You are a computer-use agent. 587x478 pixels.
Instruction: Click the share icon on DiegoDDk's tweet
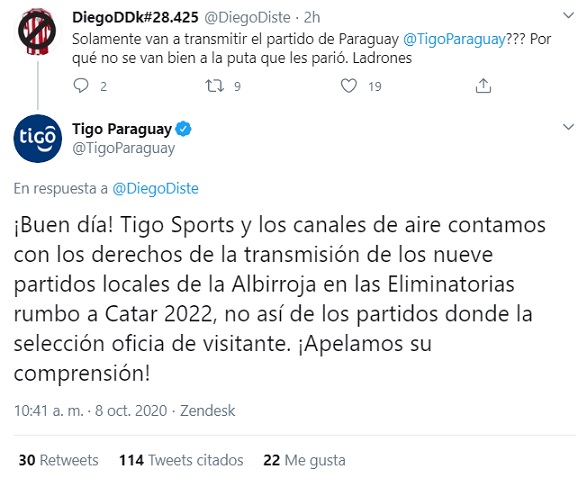tap(483, 86)
